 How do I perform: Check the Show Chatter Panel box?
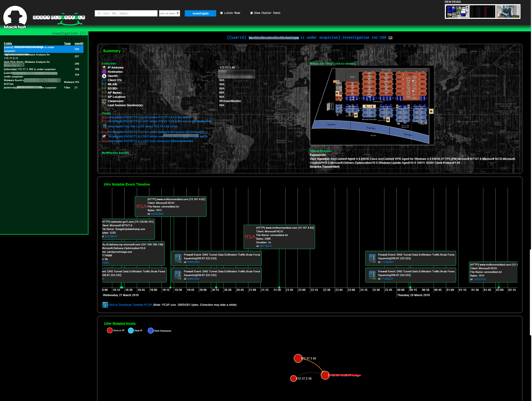pyautogui.click(x=251, y=13)
